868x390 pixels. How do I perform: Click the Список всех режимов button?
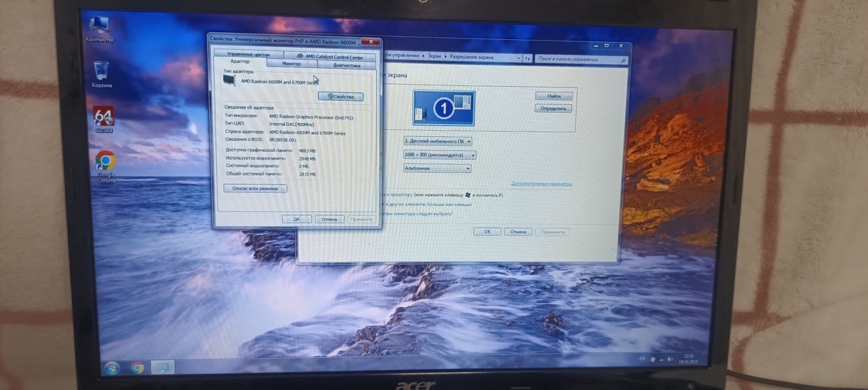(255, 189)
